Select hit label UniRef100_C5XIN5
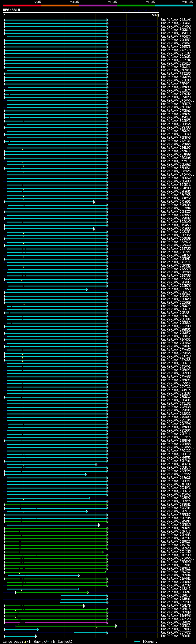This screenshot has width=196, height=644. (176, 552)
